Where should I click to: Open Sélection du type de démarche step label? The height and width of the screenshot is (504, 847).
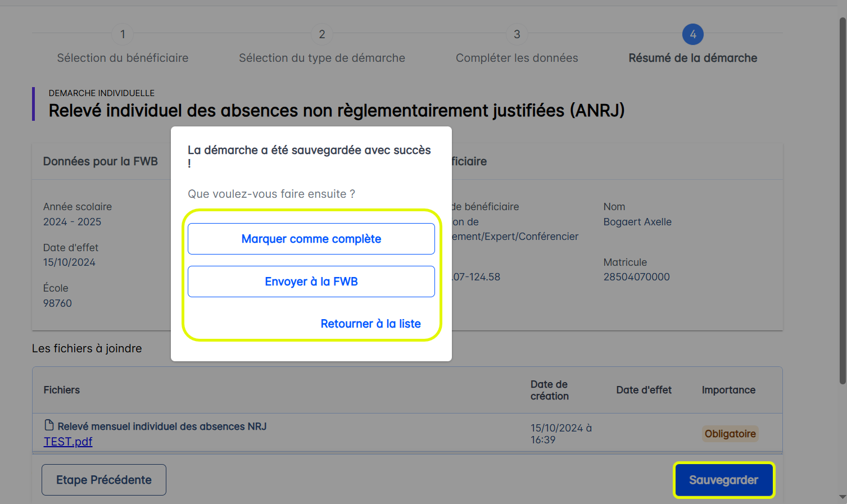pyautogui.click(x=322, y=58)
